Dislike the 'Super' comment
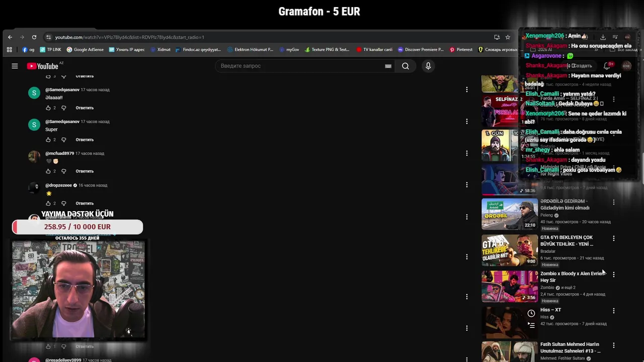Image resolution: width=644 pixels, height=362 pixels. pyautogui.click(x=63, y=139)
